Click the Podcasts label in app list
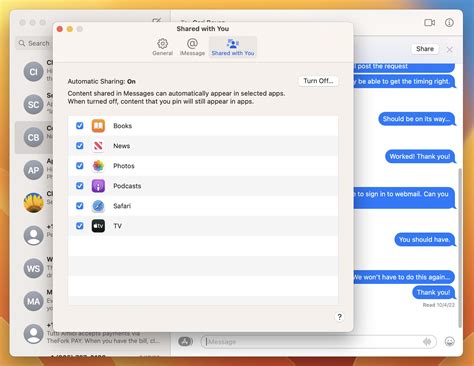 [x=127, y=186]
